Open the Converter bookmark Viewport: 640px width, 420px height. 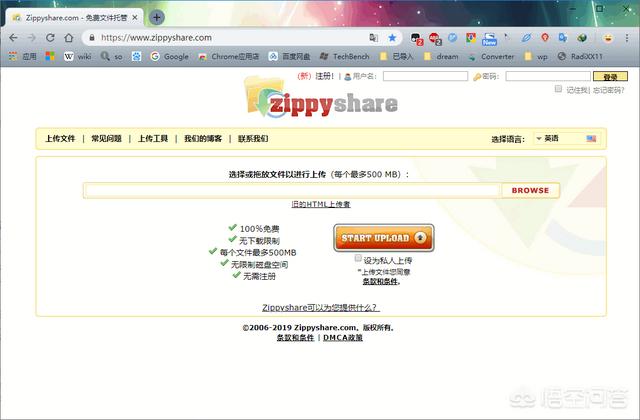(491, 56)
